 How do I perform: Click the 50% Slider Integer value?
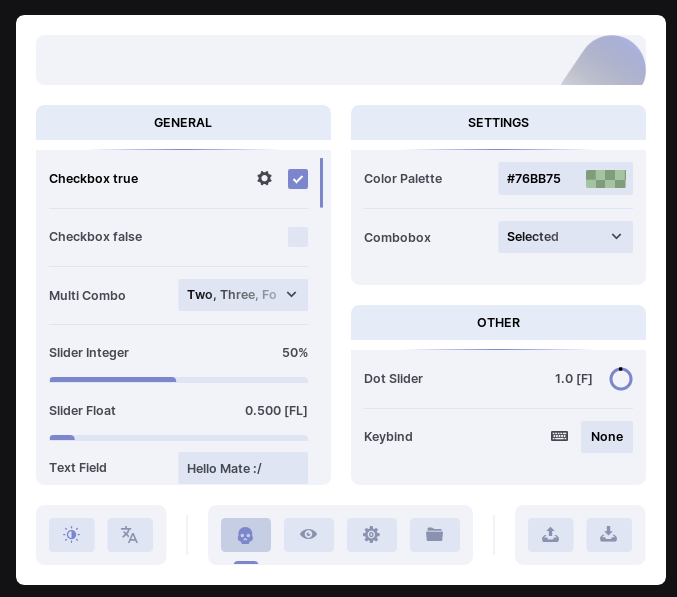[295, 353]
